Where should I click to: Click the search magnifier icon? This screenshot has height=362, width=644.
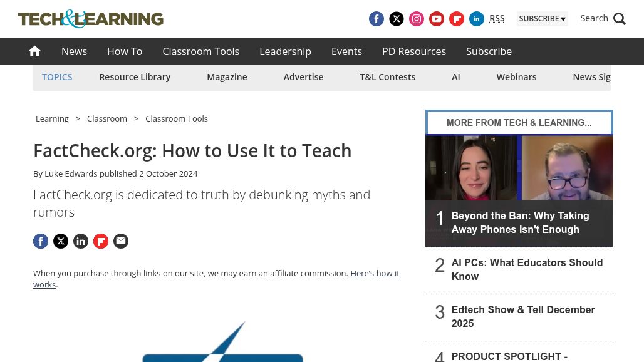(619, 19)
